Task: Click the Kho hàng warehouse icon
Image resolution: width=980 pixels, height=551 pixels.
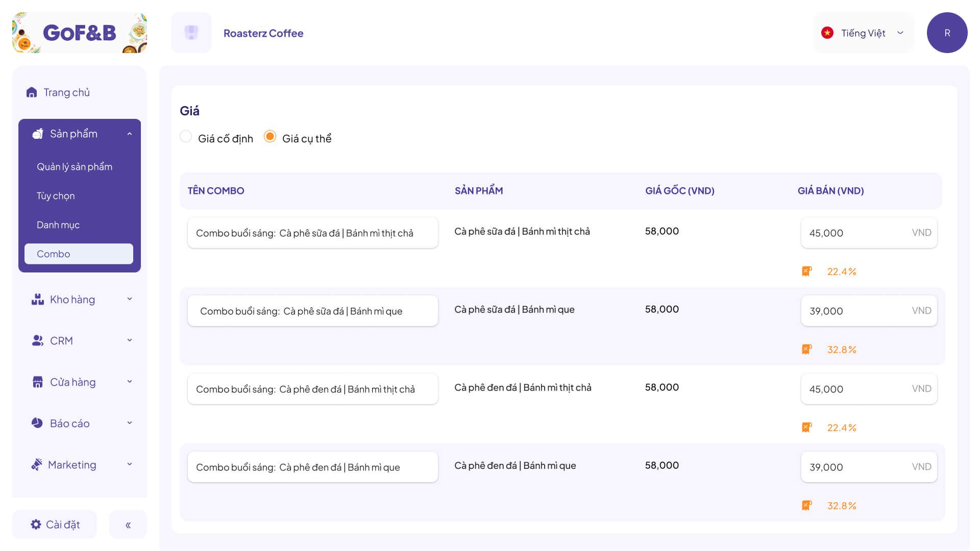Action: (37, 299)
